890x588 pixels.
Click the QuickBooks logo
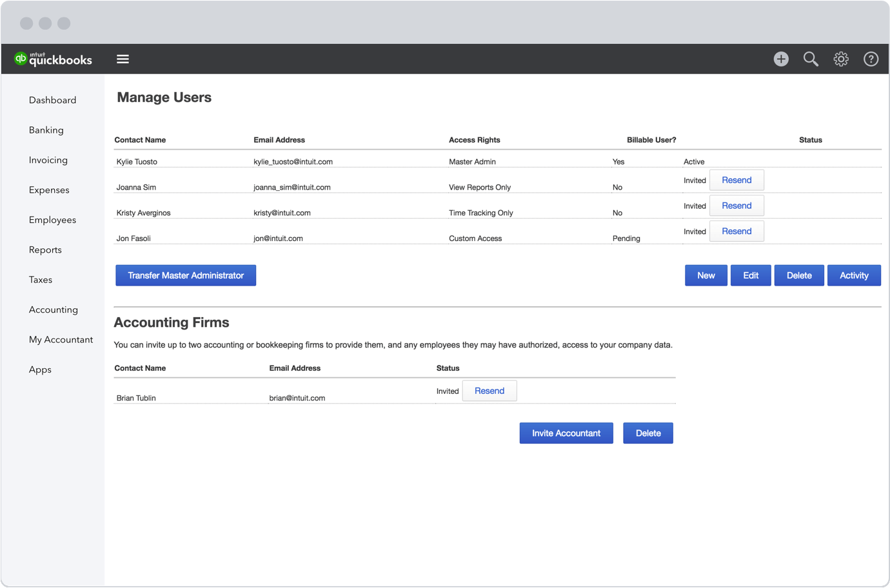(53, 59)
